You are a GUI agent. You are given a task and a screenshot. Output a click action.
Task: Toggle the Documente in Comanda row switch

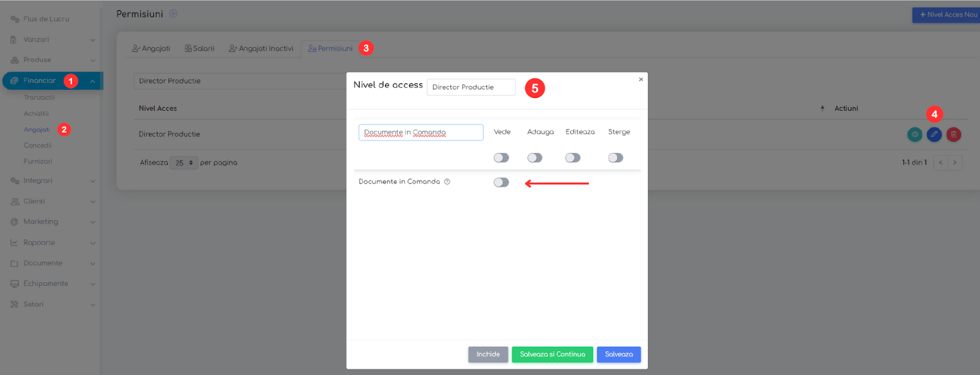501,182
